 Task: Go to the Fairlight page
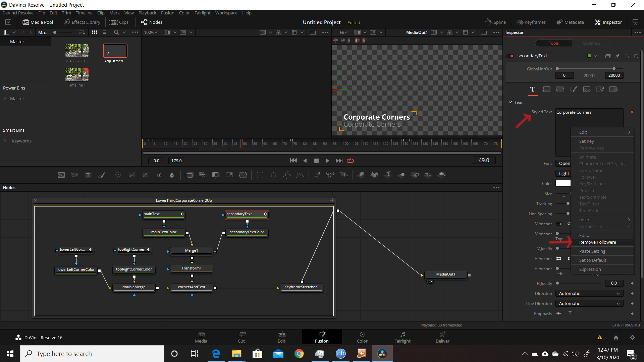click(402, 337)
